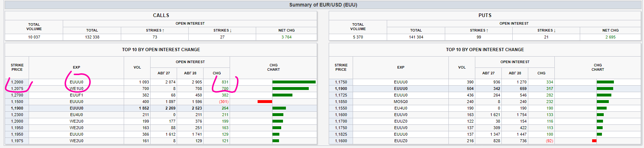The height and width of the screenshot is (148, 644).
Task: Click the calls CHG CHART column header
Action: pos(274,67)
